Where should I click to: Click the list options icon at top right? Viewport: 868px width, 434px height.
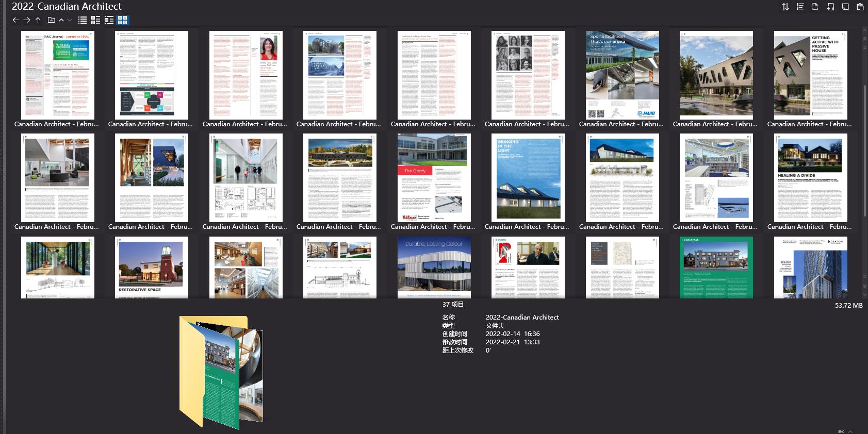click(800, 7)
